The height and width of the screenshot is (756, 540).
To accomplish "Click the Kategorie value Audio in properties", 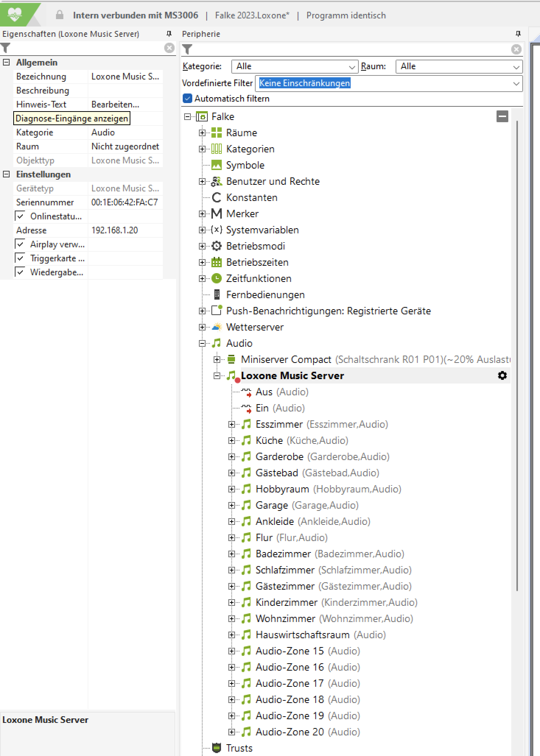I will [x=126, y=133].
